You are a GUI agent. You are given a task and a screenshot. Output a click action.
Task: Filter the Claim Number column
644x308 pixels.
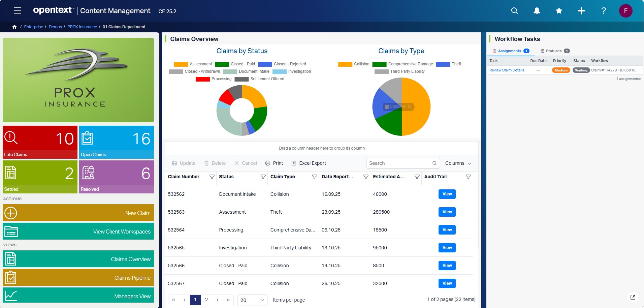[212, 177]
